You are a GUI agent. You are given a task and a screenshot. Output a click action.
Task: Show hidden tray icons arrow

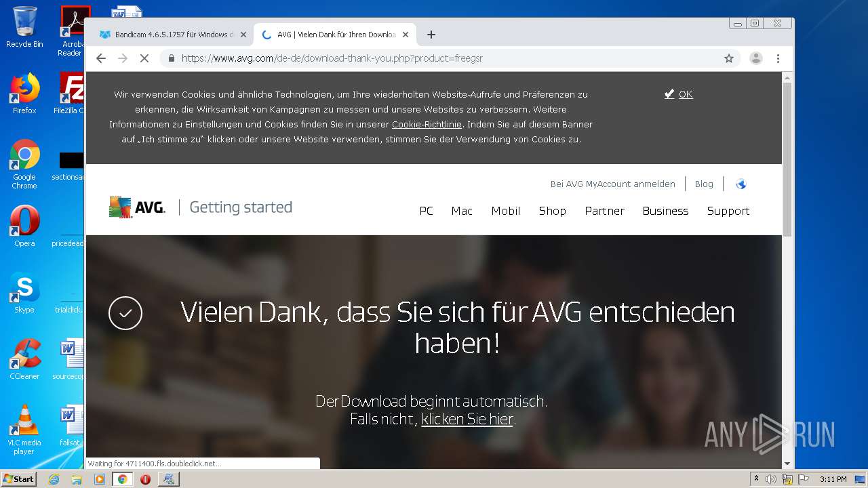pos(756,479)
